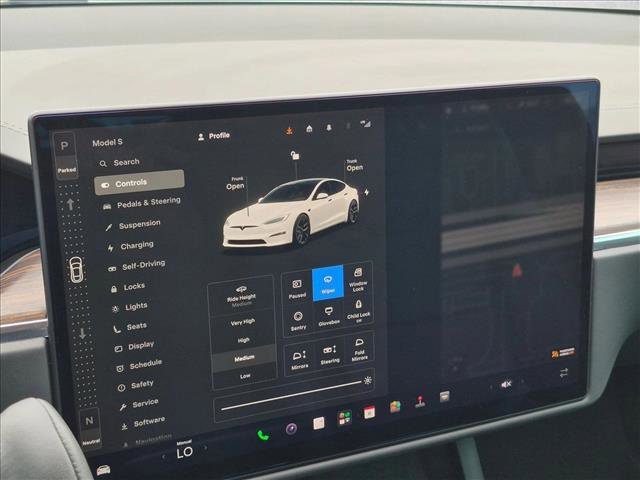
Task: Open the Charging settings
Action: [x=131, y=246]
